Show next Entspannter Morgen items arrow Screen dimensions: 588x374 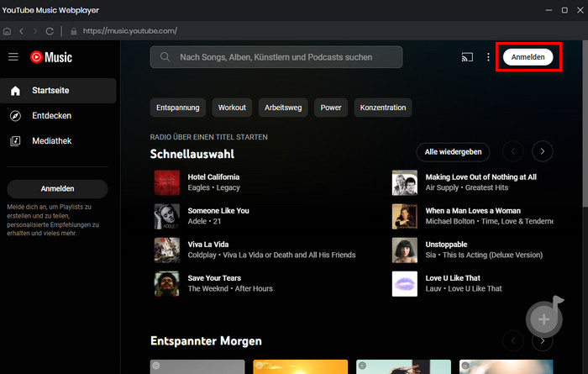click(x=543, y=341)
